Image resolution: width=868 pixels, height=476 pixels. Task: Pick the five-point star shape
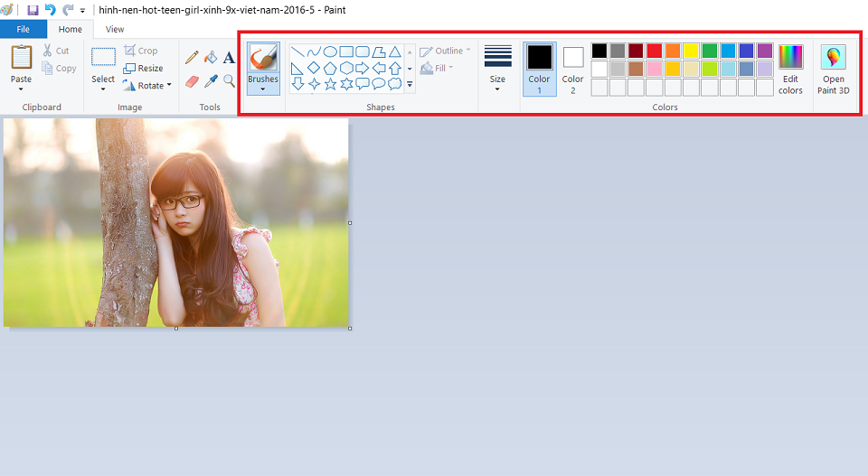pos(330,84)
